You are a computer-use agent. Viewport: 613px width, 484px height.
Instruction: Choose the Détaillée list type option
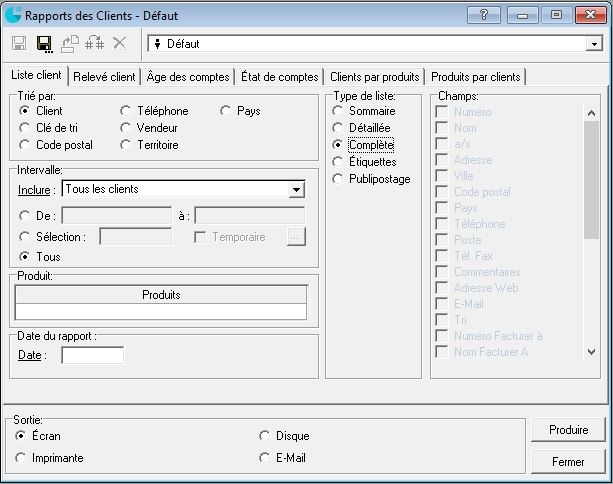(338, 128)
